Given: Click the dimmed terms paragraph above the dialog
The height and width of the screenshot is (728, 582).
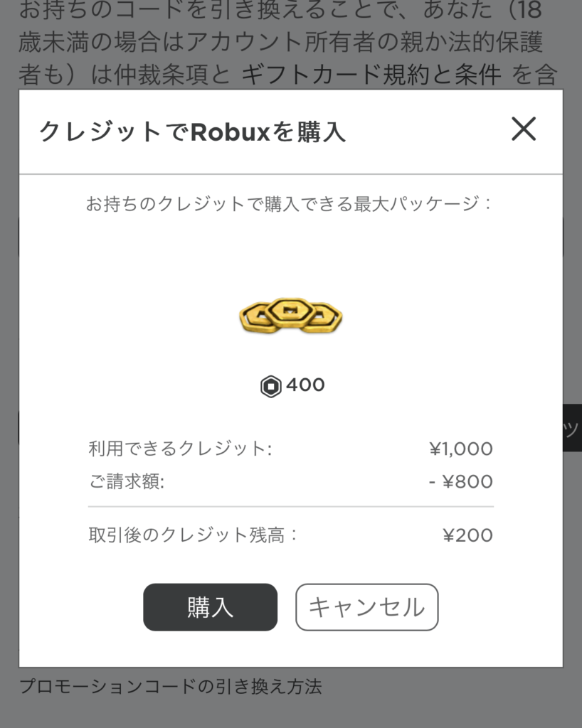Looking at the screenshot, I should point(288,43).
